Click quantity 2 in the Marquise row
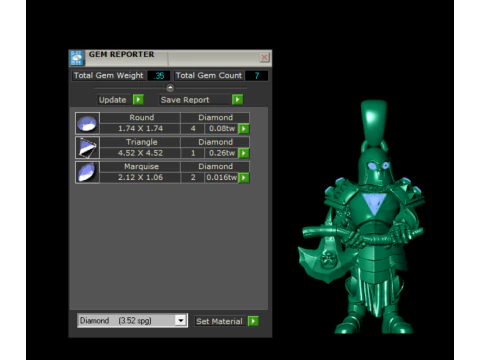The width and height of the screenshot is (480, 360). [193, 178]
